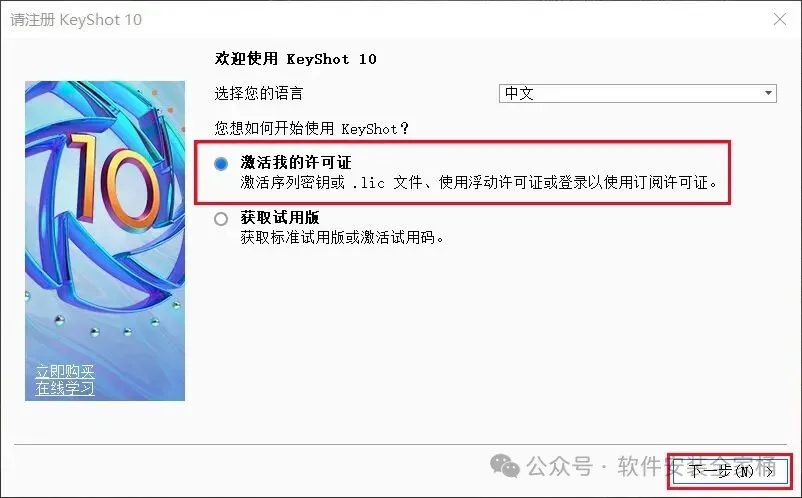Viewport: 802px width, 498px height.
Task: Click the 欢迎使用 KeyShot 10 heading
Action: [x=296, y=59]
